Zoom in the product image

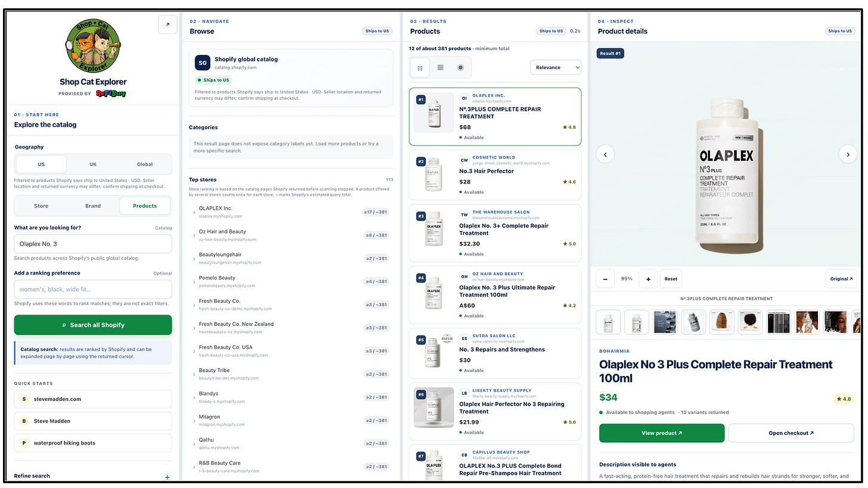[648, 279]
